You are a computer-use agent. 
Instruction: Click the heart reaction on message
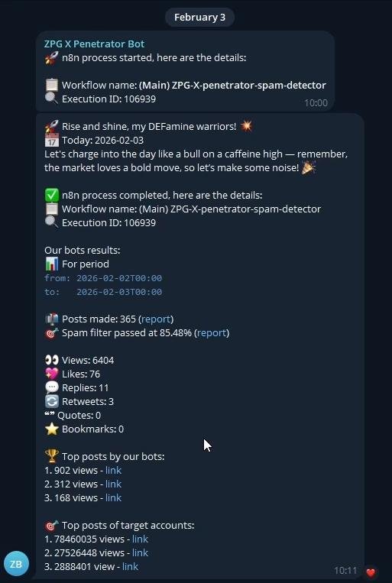coord(370,572)
